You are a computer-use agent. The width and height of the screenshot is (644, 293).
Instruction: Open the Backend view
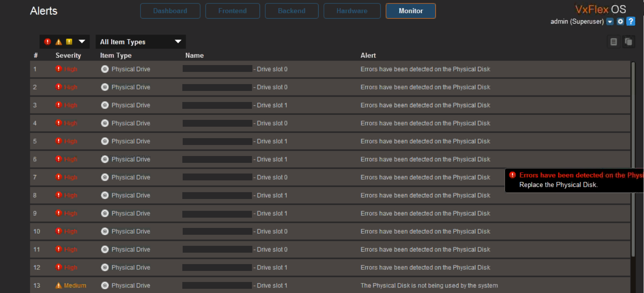coord(292,11)
